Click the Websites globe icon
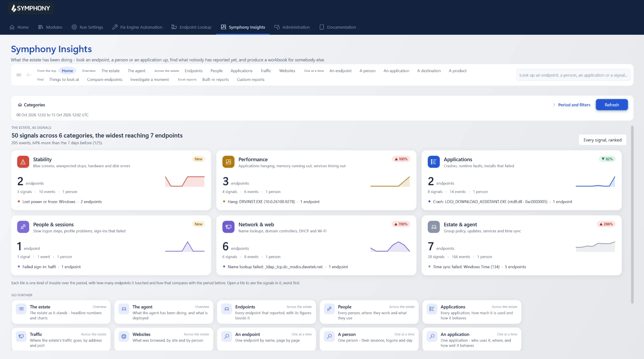Viewport: 644px width, 359px height. pyautogui.click(x=124, y=337)
